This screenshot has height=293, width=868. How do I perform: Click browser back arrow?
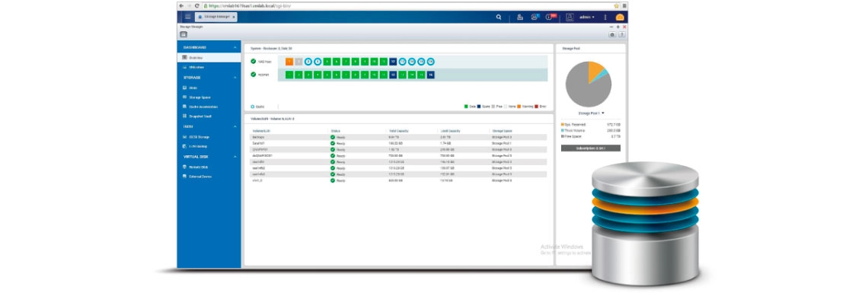[181, 5]
